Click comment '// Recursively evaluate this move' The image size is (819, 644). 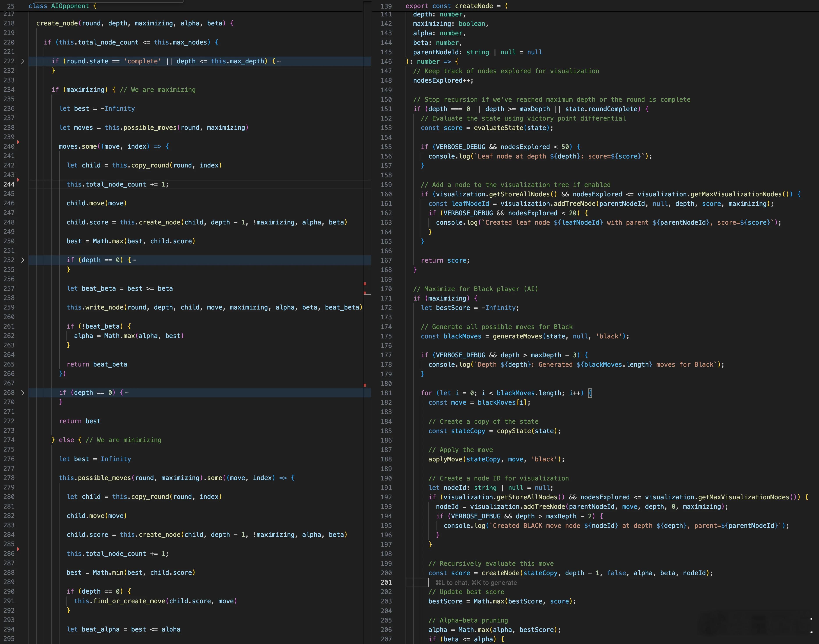[491, 564]
